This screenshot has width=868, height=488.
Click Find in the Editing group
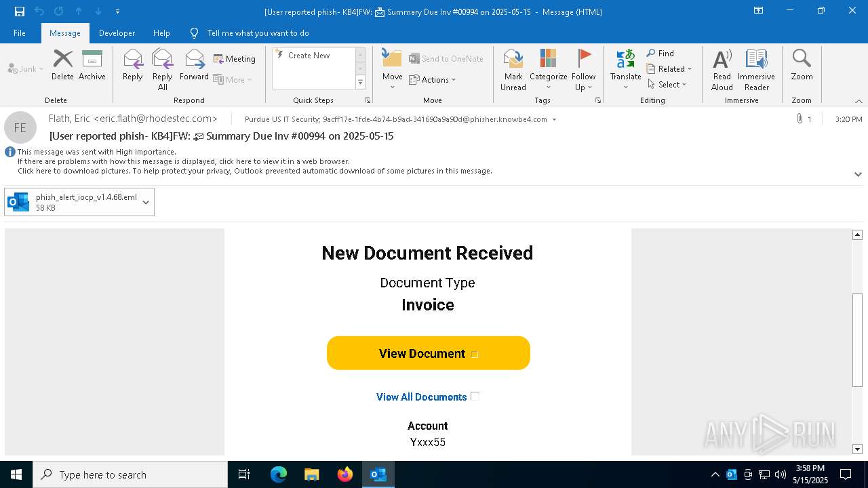coord(660,54)
